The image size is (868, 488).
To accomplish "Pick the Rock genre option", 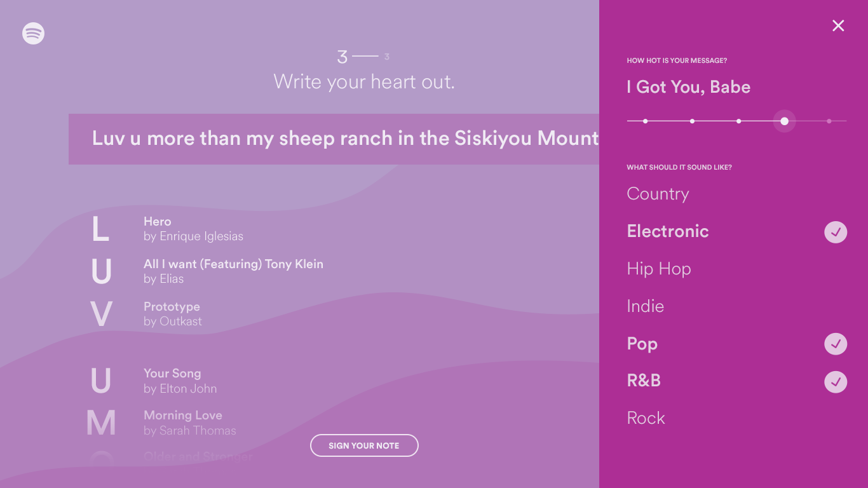I will click(646, 418).
